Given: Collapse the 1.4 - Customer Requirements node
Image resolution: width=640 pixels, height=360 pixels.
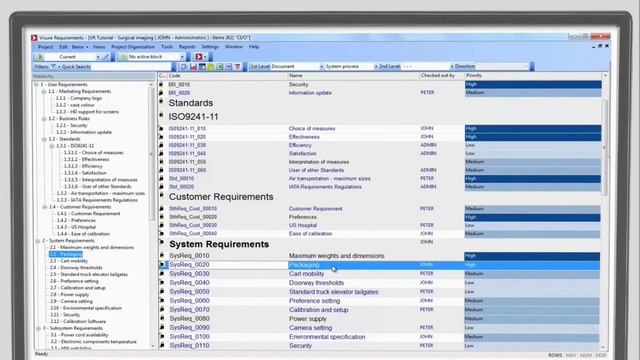Looking at the screenshot, I should click(x=44, y=207).
